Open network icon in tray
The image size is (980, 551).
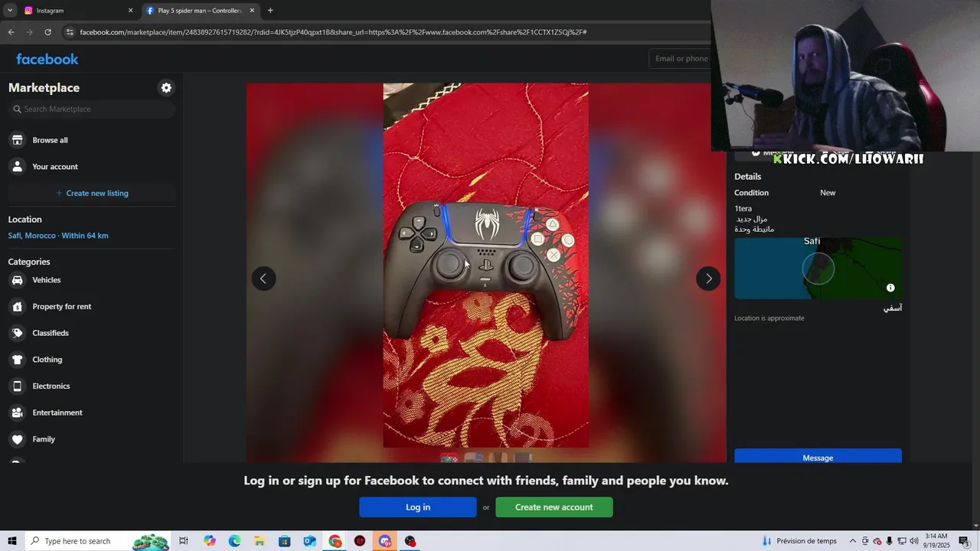(902, 541)
